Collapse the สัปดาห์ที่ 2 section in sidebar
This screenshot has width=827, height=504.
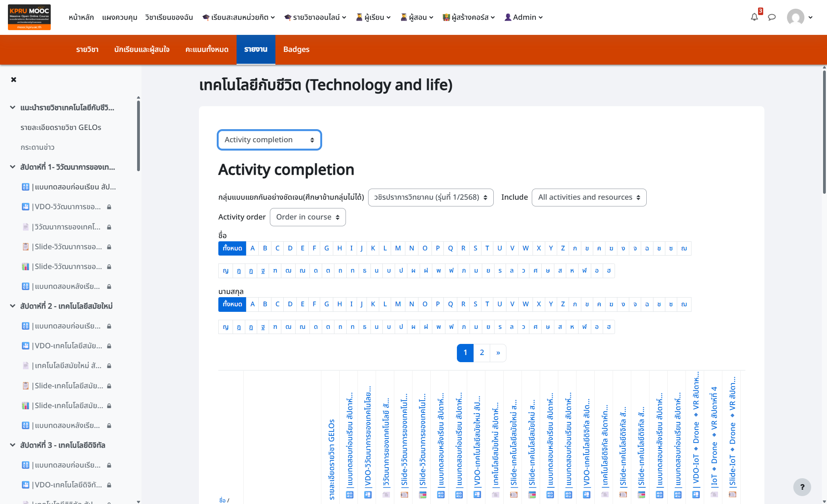(13, 306)
